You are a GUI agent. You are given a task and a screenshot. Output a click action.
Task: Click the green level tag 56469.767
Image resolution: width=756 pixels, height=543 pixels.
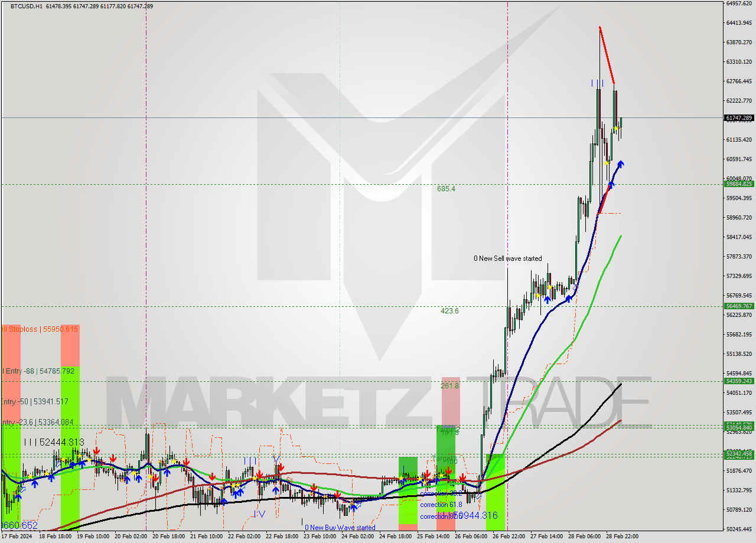738,306
